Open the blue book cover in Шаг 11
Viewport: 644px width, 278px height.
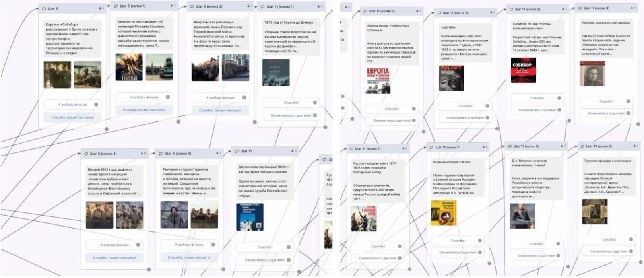[x=250, y=217]
